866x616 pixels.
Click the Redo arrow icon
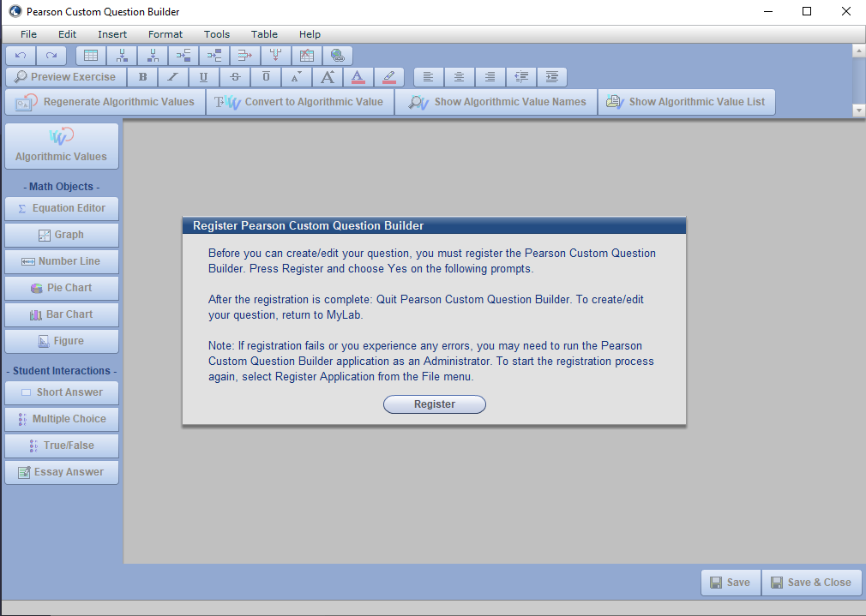51,56
